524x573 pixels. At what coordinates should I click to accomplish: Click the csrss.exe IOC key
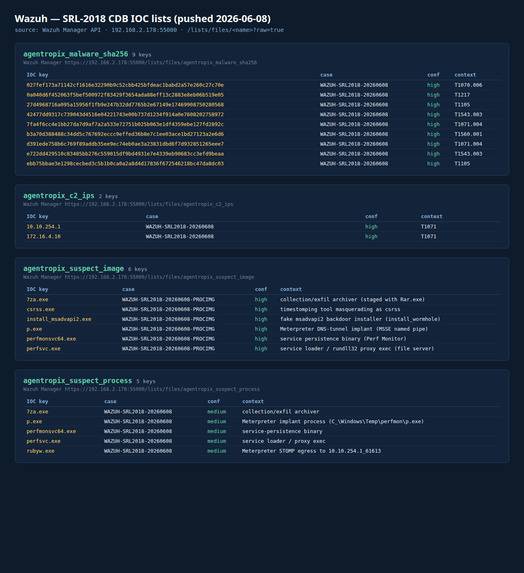click(40, 310)
